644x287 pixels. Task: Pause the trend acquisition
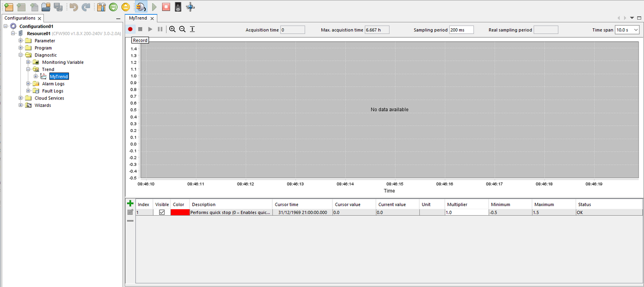[x=159, y=29]
